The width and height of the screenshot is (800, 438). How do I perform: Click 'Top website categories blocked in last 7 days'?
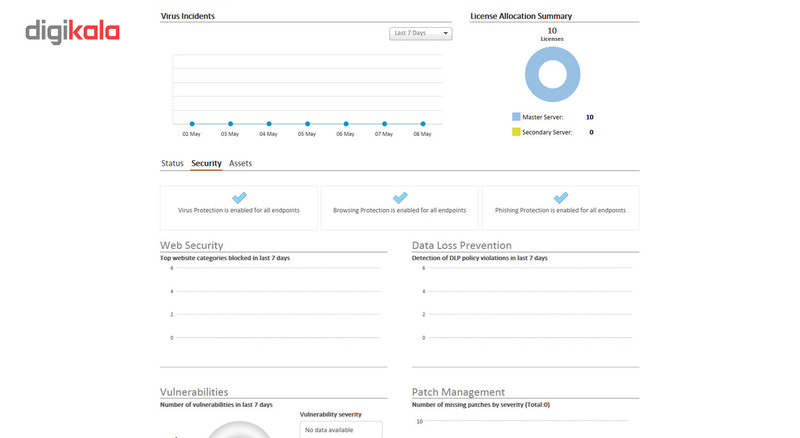coord(225,258)
